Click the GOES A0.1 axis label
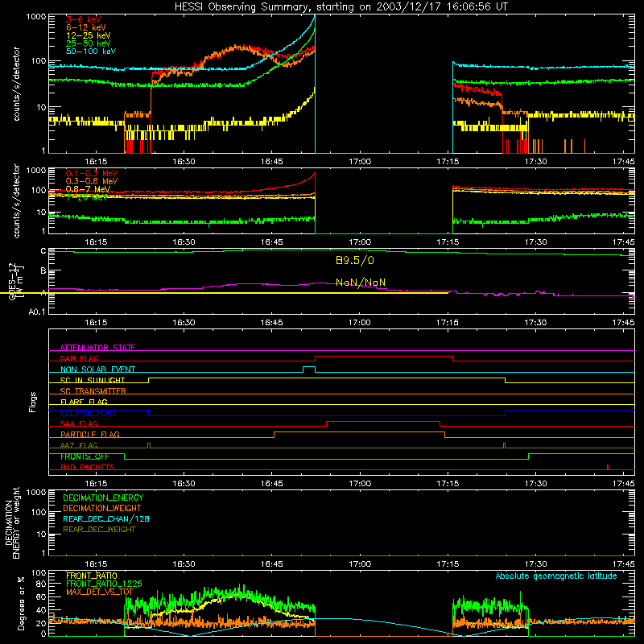The width and height of the screenshot is (644, 644). point(36,312)
